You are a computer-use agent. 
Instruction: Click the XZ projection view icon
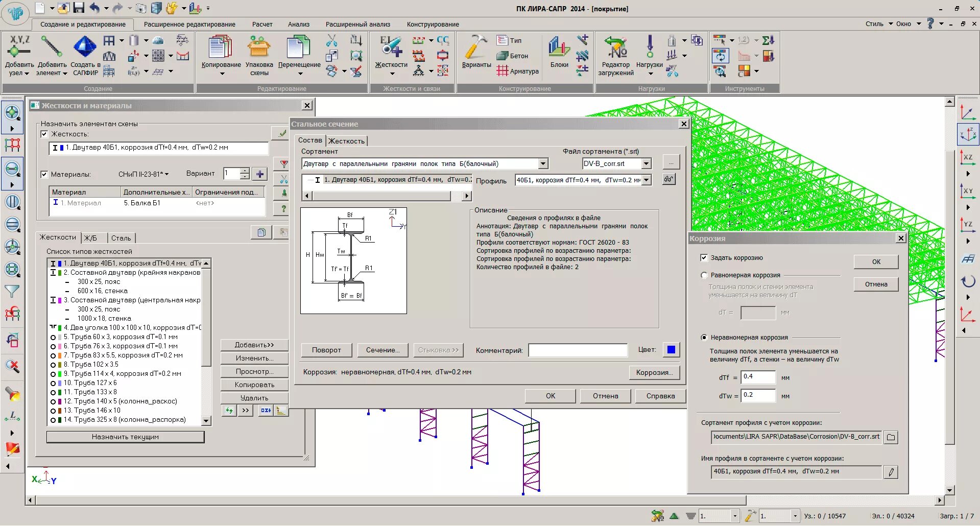pos(968,157)
